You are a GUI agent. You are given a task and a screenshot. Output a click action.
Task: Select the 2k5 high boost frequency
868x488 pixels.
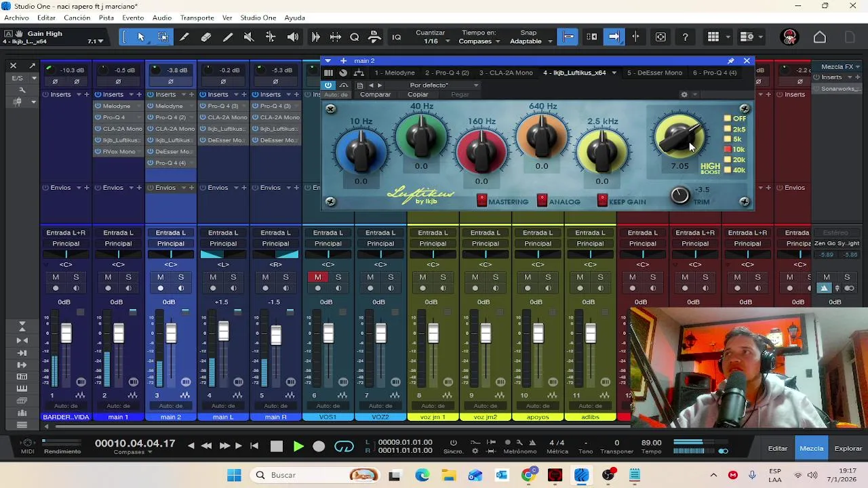coord(728,129)
